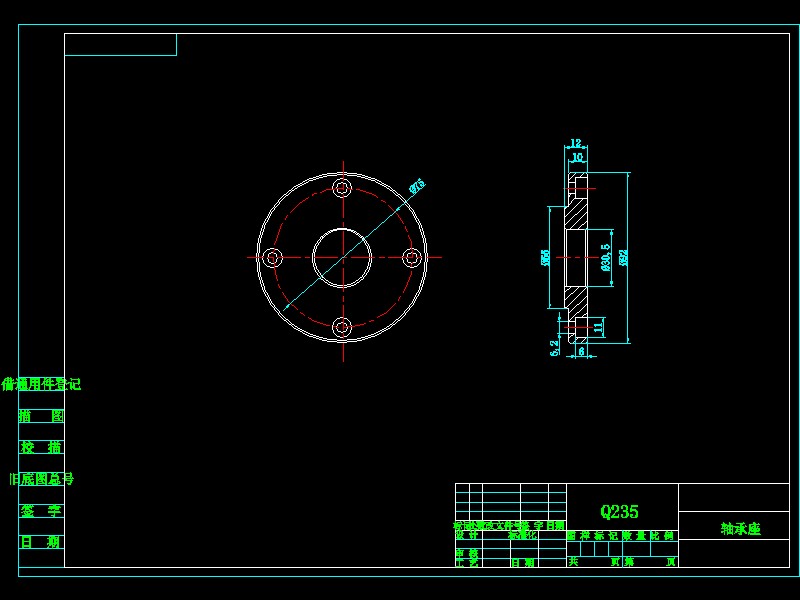This screenshot has height=600, width=800.
Task: Pick the top bolt hole in front view
Action: tap(342, 188)
